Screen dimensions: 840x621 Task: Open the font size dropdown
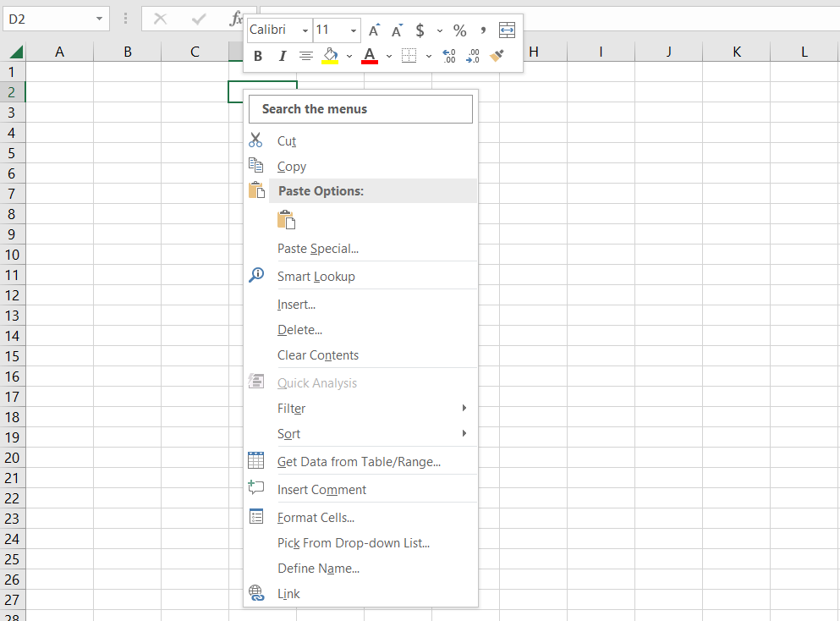354,30
